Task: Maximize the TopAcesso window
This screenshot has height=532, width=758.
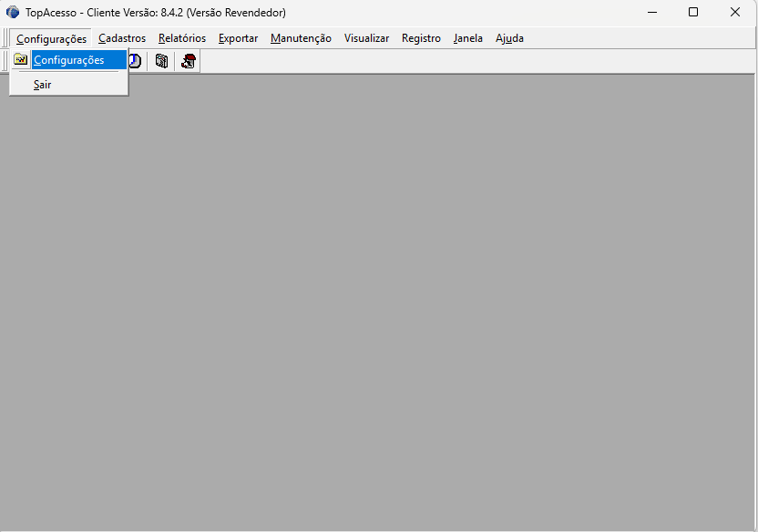Action: coord(693,13)
